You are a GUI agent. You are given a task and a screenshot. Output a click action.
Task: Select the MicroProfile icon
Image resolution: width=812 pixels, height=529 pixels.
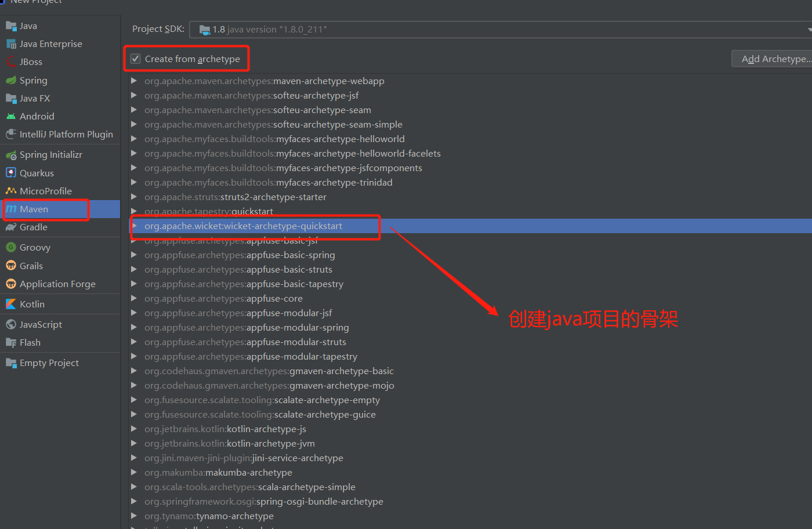click(11, 191)
